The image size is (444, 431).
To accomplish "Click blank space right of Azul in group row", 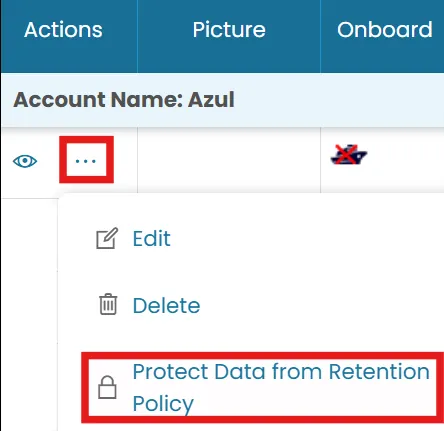I will coord(338,99).
